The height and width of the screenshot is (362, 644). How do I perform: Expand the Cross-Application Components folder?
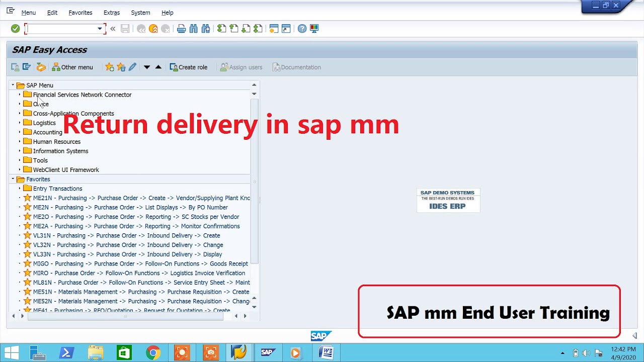tap(20, 114)
